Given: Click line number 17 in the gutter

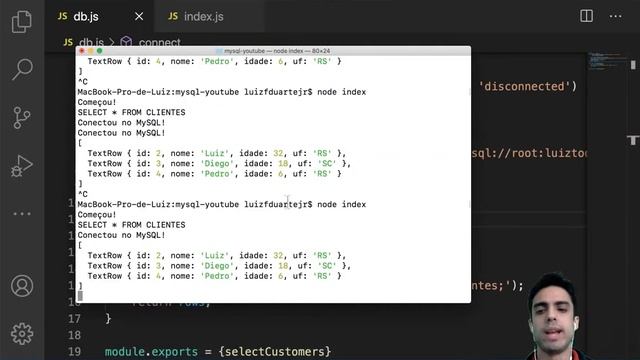Looking at the screenshot, I should pyautogui.click(x=74, y=318).
